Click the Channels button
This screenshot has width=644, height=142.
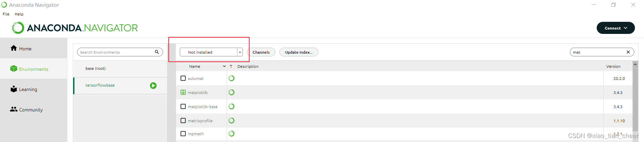pyautogui.click(x=261, y=52)
